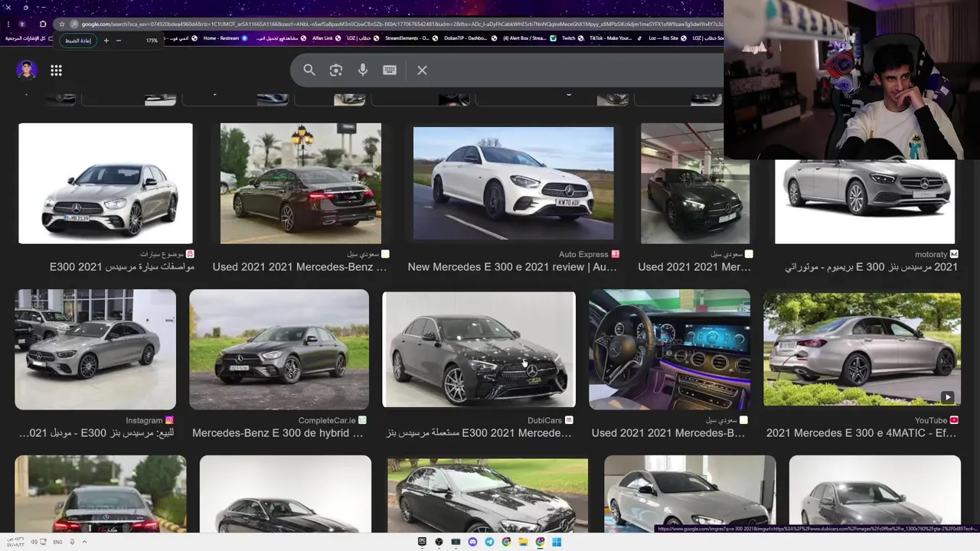This screenshot has height=551, width=980.
Task: Expand hidden system tray icons chevron
Action: click(84, 542)
